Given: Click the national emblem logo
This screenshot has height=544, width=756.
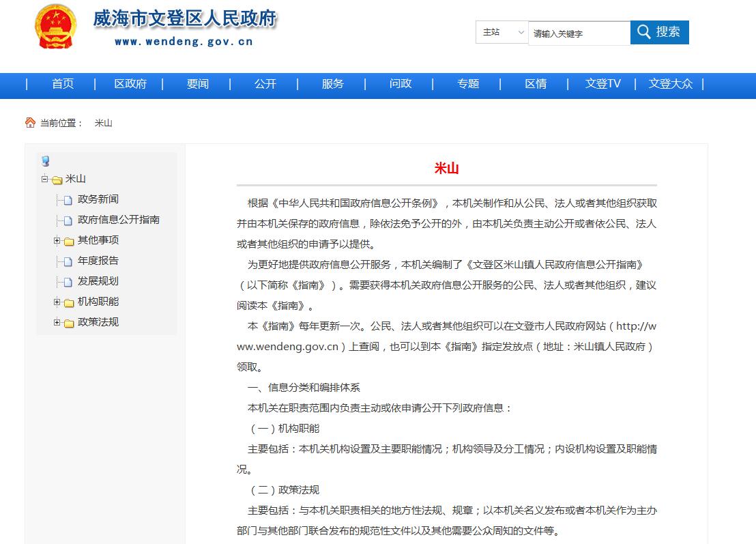Looking at the screenshot, I should coord(55,26).
